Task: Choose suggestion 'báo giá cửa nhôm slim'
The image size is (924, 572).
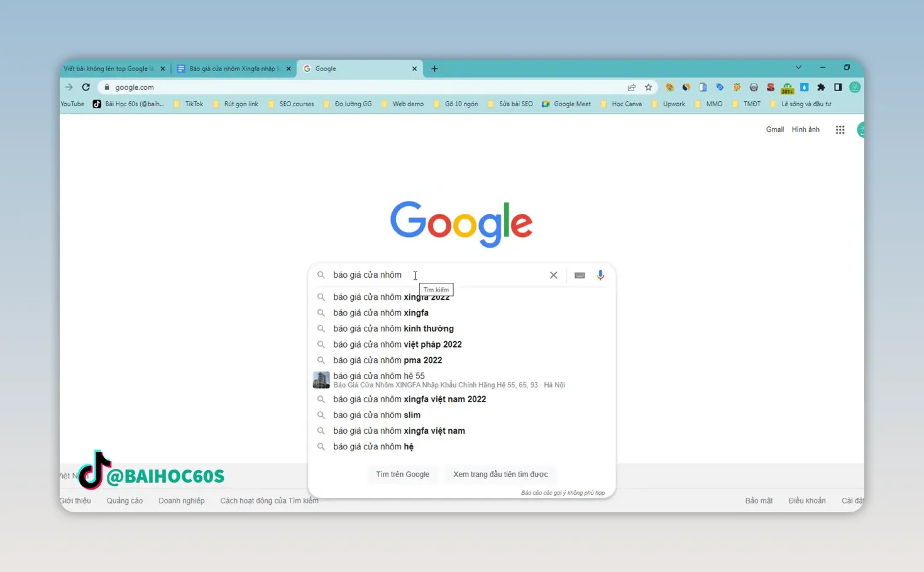Action: (462, 415)
